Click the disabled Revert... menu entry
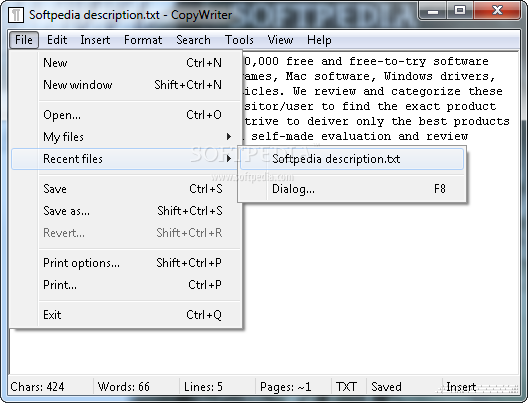The height and width of the screenshot is (403, 528). coord(127,233)
